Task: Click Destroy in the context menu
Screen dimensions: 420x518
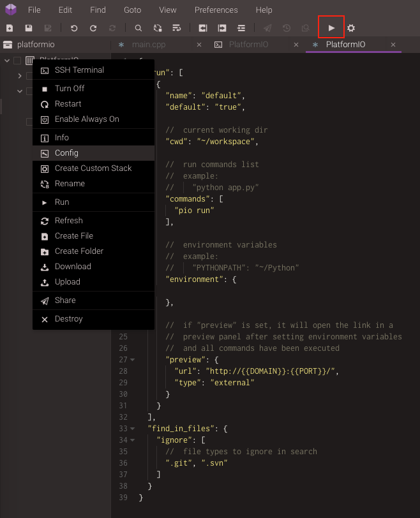Action: [68, 319]
